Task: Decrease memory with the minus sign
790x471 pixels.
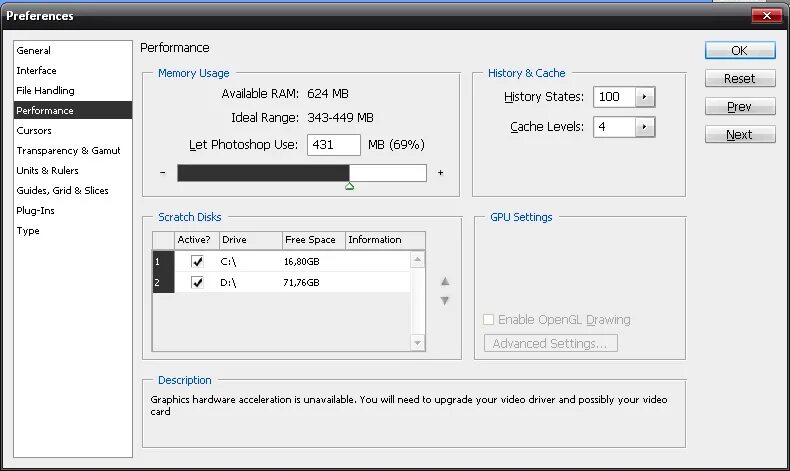Action: tap(162, 172)
